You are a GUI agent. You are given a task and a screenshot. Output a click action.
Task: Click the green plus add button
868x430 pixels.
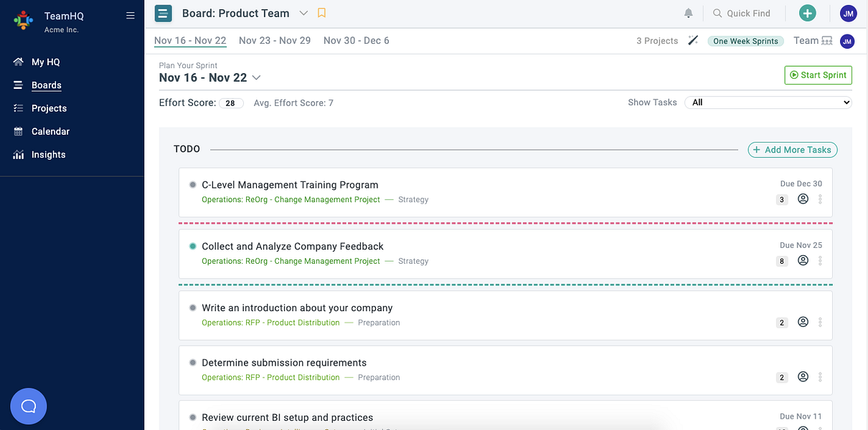[808, 13]
